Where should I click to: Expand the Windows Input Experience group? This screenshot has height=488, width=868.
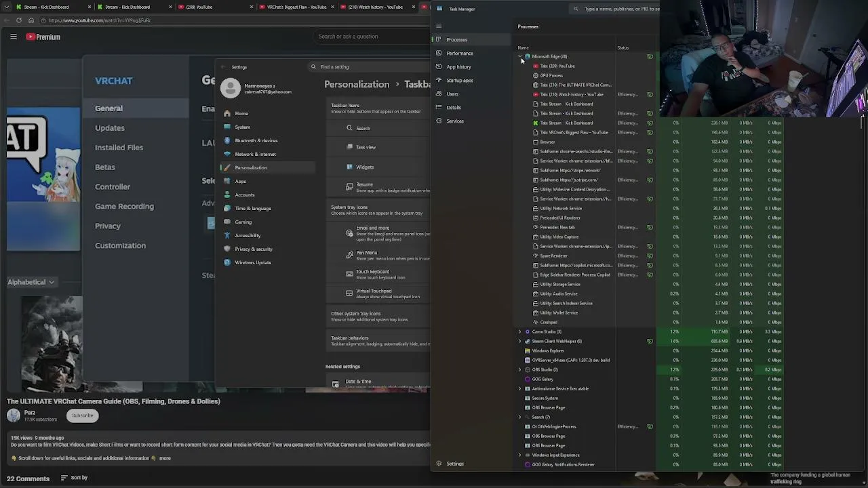pos(520,455)
